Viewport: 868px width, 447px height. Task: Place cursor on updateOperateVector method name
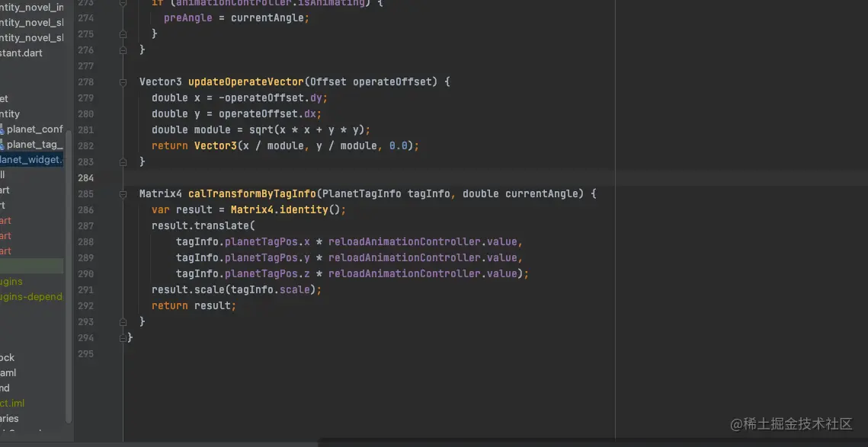[x=246, y=82]
